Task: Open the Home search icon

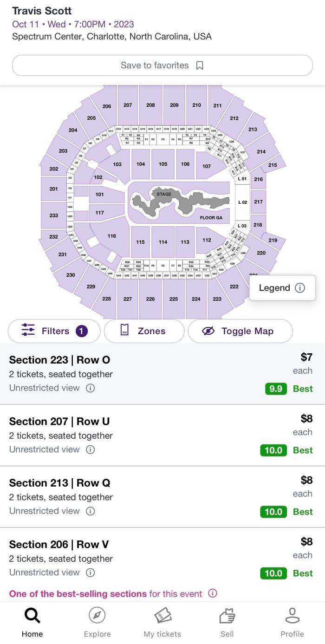Action: pyautogui.click(x=32, y=616)
